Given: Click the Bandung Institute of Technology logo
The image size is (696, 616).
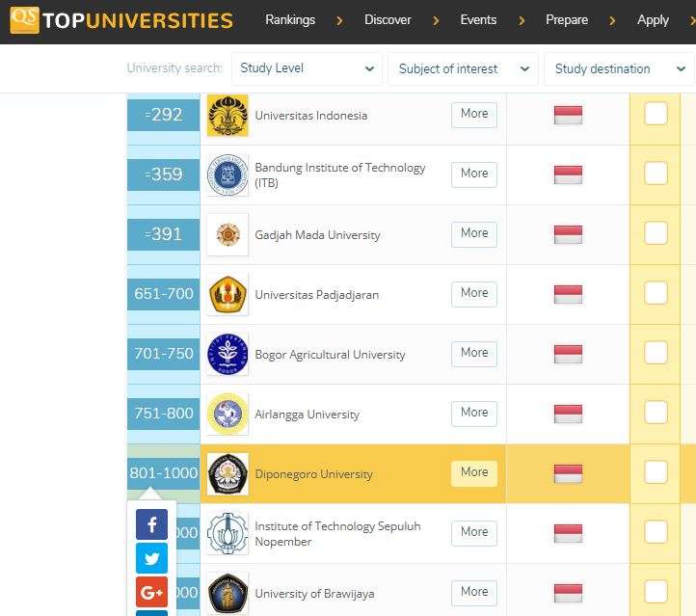Looking at the screenshot, I should click(x=228, y=175).
